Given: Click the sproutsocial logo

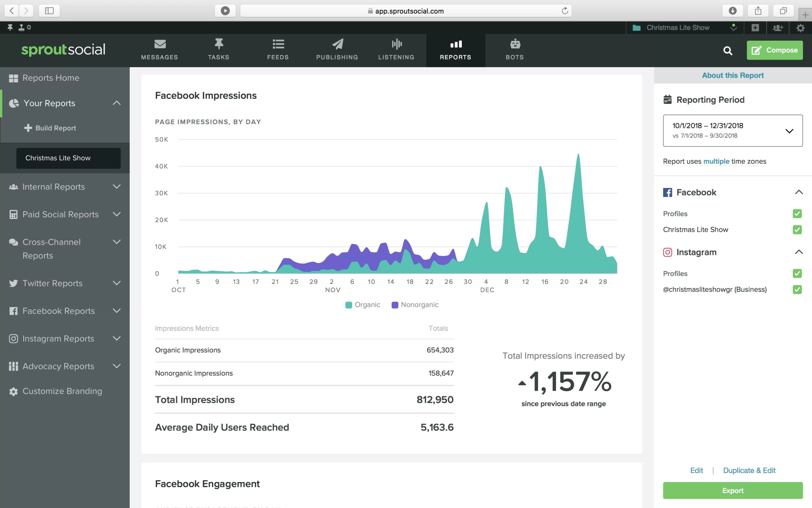Looking at the screenshot, I should [63, 50].
